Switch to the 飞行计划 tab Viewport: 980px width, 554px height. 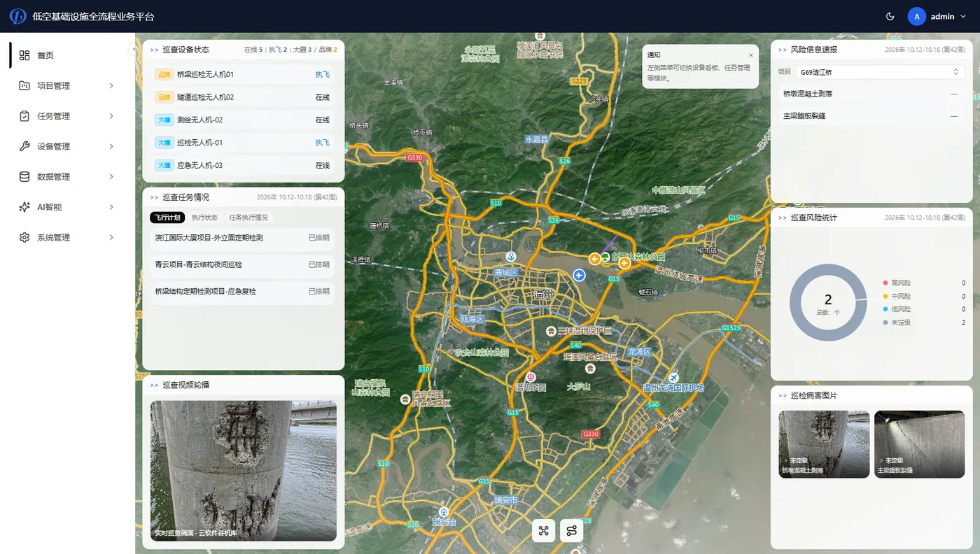[x=167, y=218]
